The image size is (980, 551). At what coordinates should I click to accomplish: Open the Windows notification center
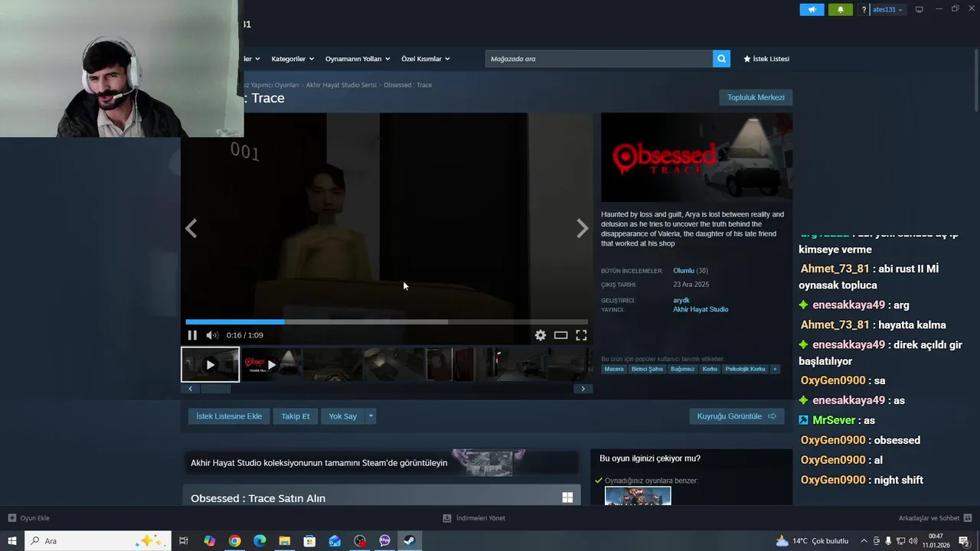pos(964,541)
